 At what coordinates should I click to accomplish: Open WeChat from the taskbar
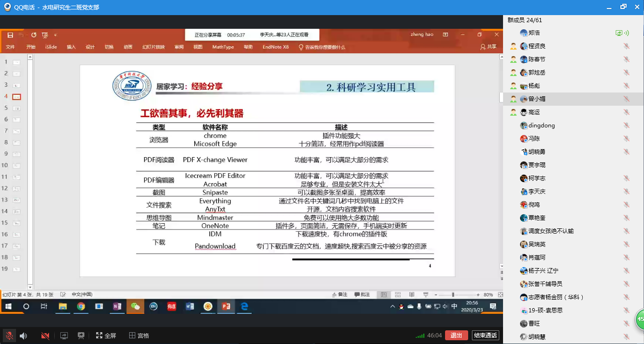[x=135, y=306]
